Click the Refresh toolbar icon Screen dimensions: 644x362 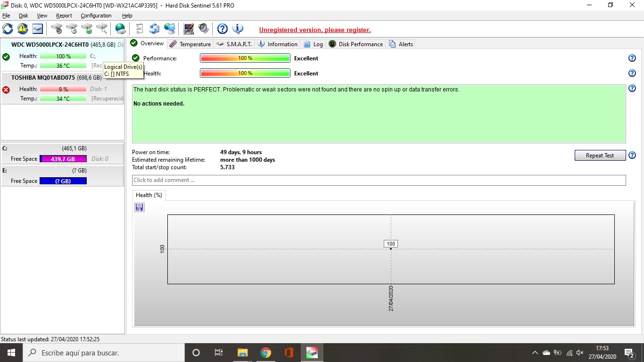[x=8, y=29]
